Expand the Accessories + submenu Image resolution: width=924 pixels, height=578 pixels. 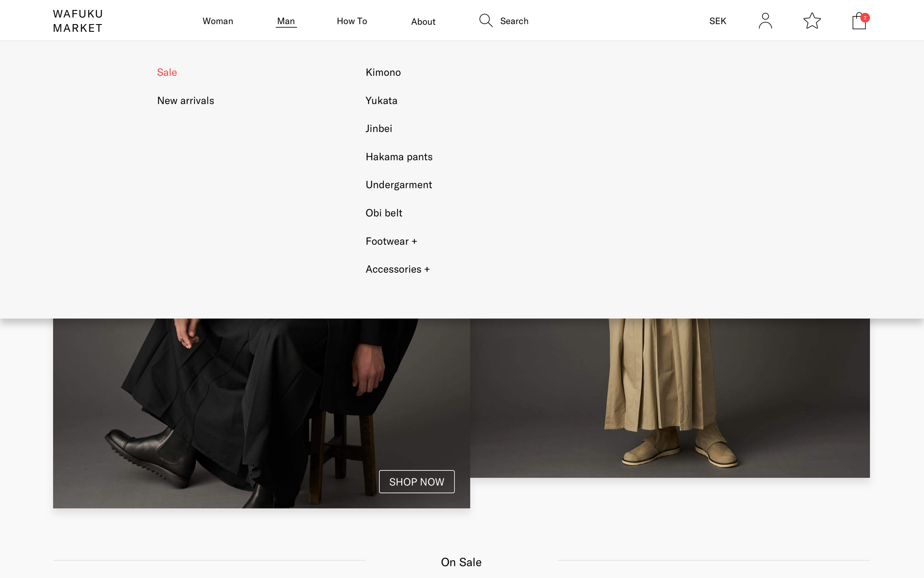point(398,269)
